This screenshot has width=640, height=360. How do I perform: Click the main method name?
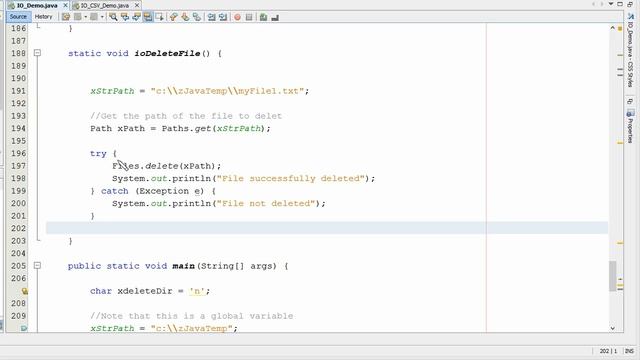pos(183,266)
